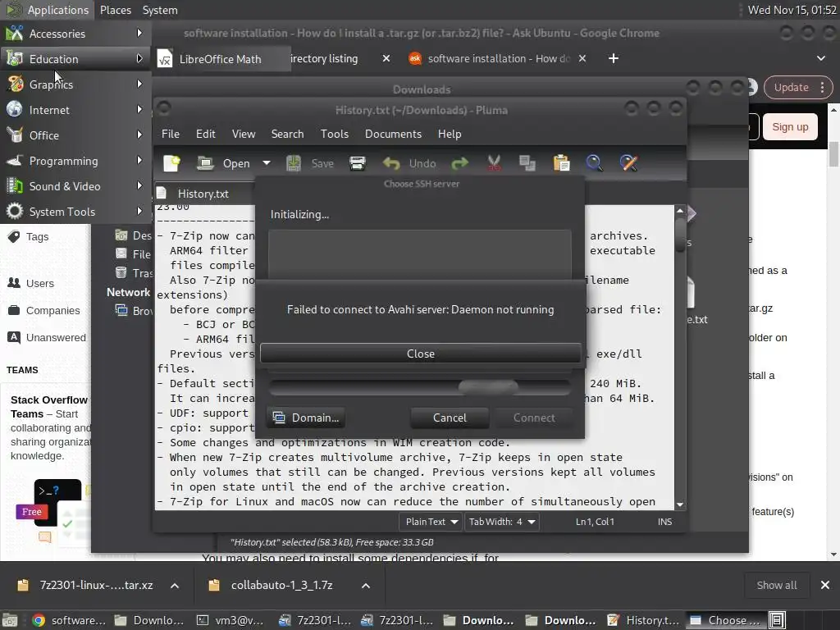
Task: Expand the Open recent files arrow
Action: (x=267, y=163)
